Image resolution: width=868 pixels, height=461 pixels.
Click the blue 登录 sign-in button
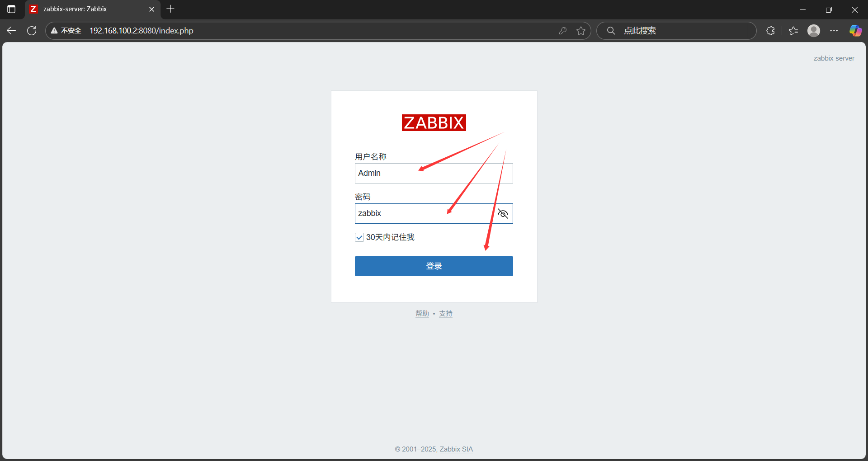coord(434,266)
